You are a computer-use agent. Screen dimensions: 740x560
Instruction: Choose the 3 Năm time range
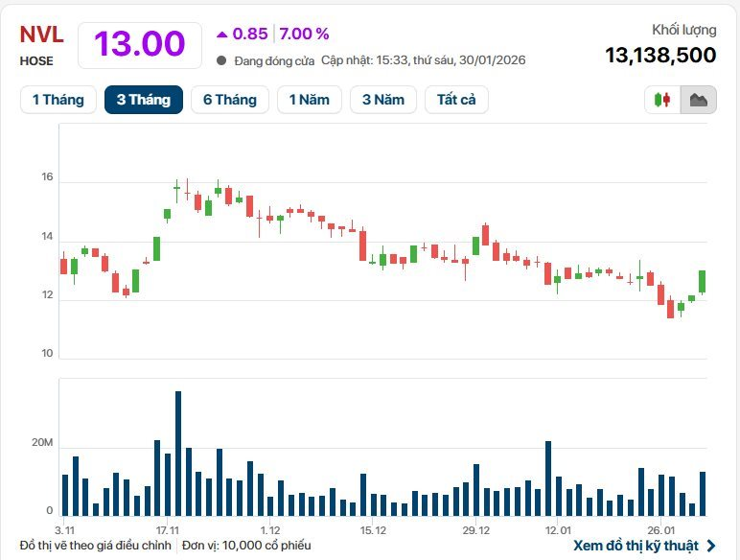[383, 100]
